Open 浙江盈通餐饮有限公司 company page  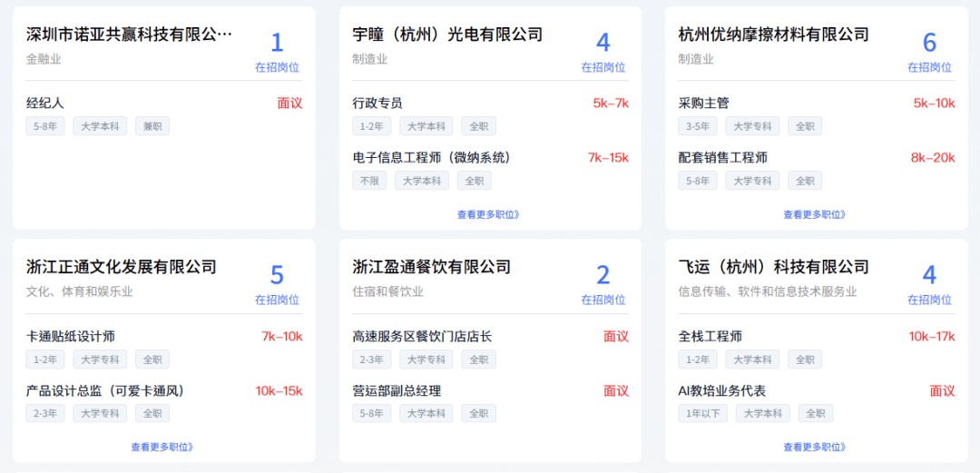432,267
